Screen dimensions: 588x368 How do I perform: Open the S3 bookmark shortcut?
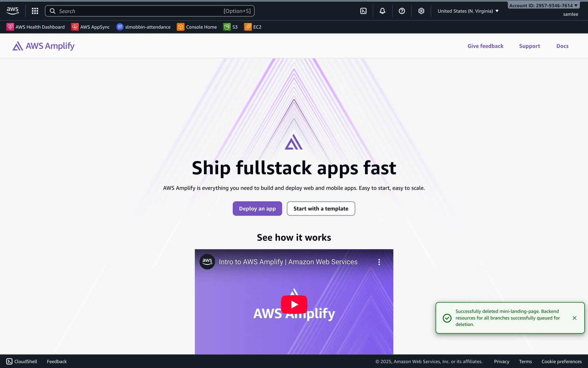(230, 27)
